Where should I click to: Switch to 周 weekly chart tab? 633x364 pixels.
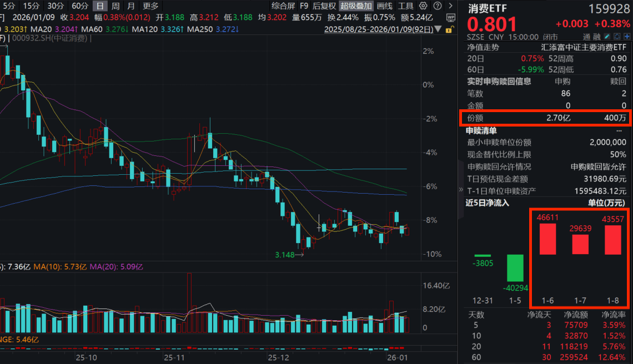click(x=115, y=6)
